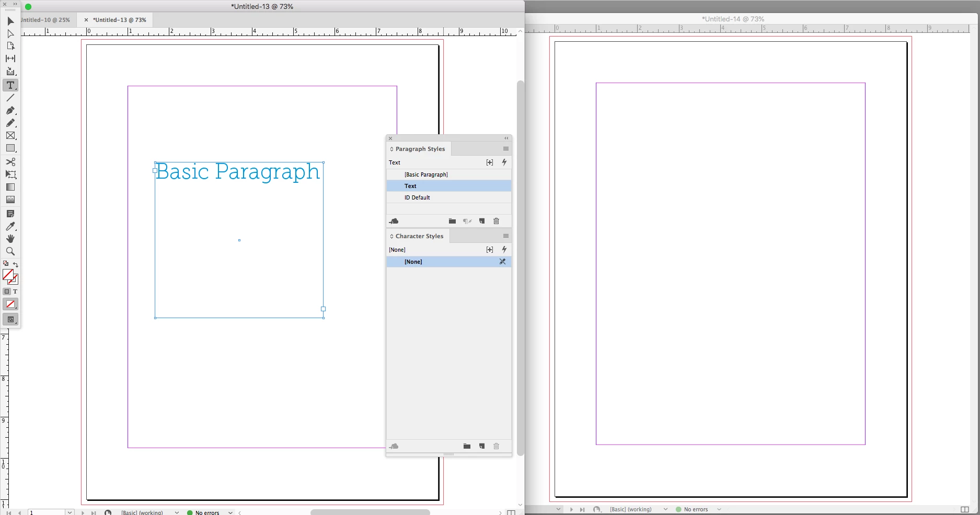
Task: Add paragraph style to CC library
Action: [394, 221]
